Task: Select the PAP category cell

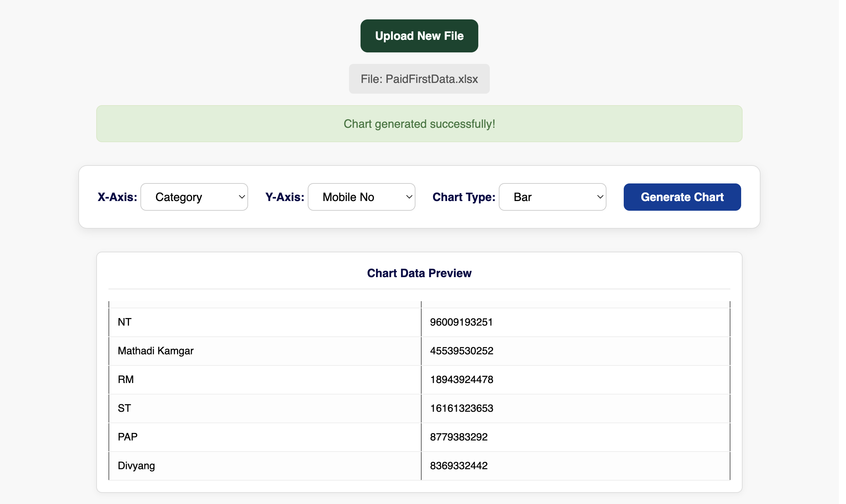Action: pos(265,437)
